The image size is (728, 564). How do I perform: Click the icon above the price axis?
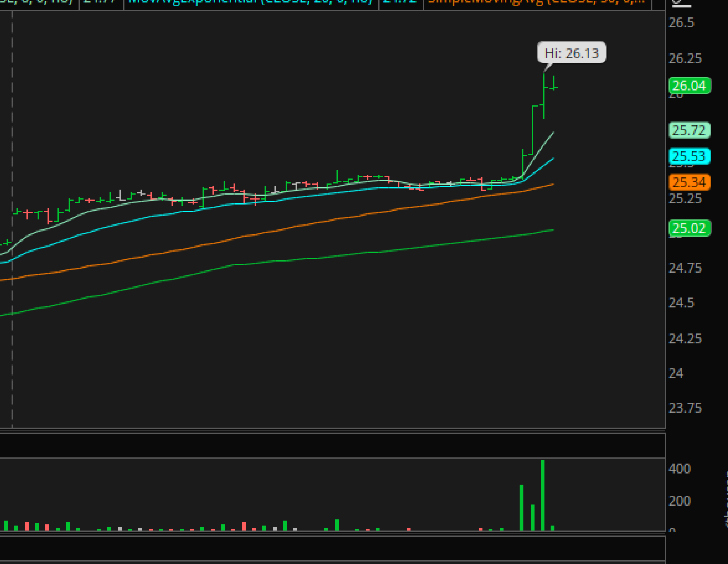coord(681,3)
